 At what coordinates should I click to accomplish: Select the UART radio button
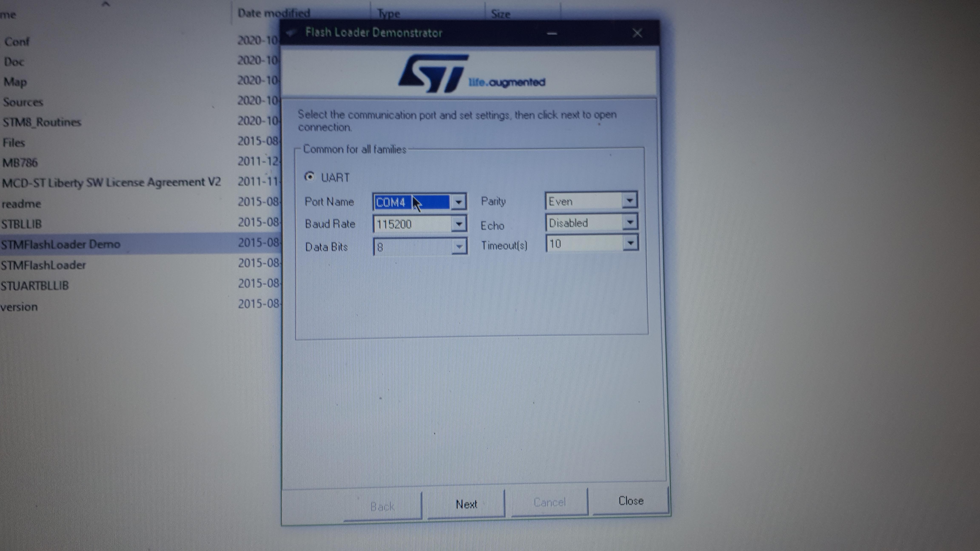pos(310,177)
